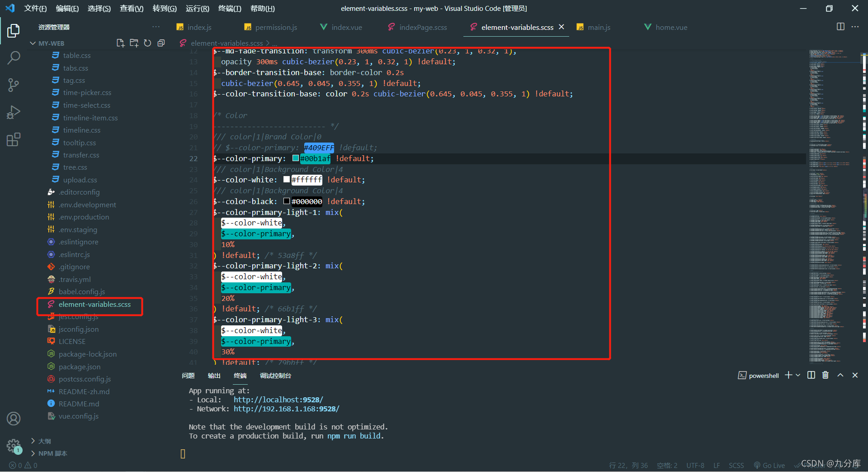868x472 pixels.
Task: Click the #ffffff white color swatch
Action: [x=287, y=179]
